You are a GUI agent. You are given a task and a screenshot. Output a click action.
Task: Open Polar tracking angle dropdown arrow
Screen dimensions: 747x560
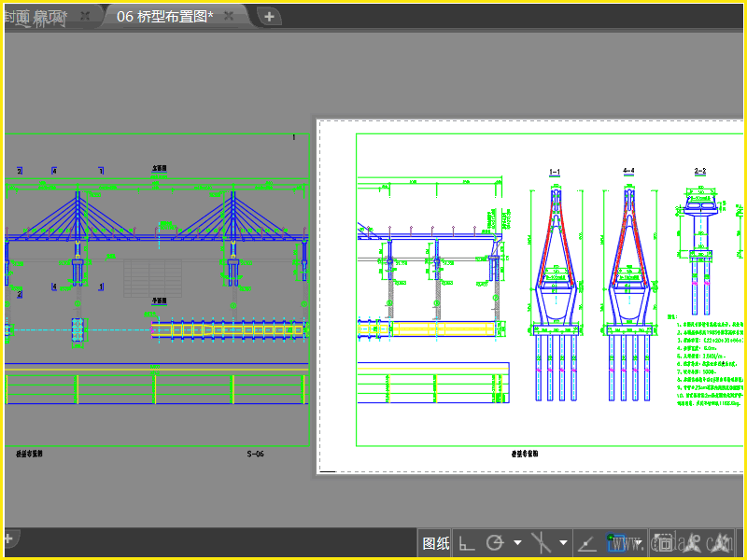517,542
